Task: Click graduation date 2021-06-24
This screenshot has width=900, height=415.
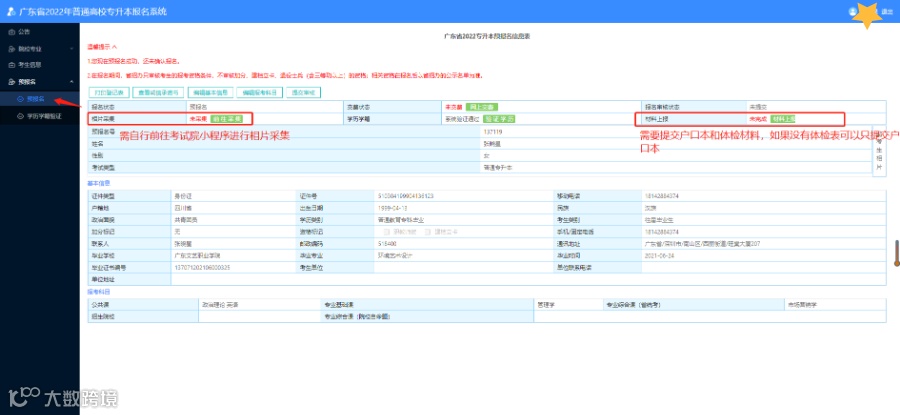Action: pos(659,255)
